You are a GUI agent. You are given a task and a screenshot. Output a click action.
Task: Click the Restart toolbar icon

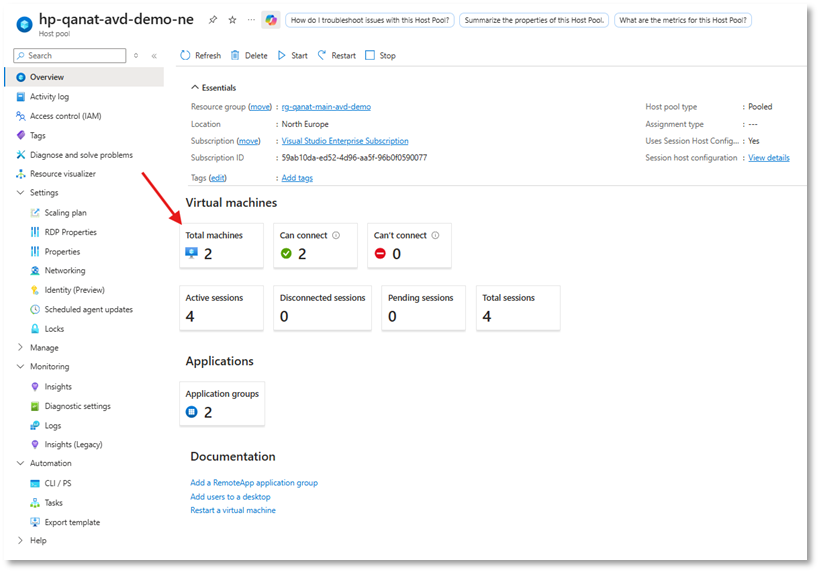322,55
